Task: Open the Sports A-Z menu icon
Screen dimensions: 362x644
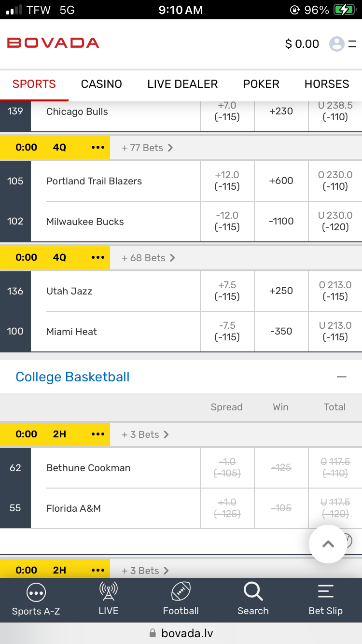Action: [36, 592]
